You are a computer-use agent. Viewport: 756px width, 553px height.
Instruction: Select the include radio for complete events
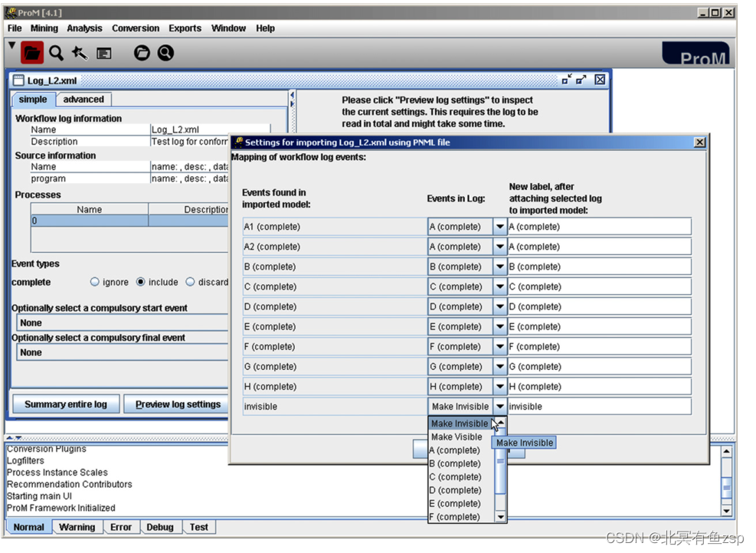coord(140,282)
